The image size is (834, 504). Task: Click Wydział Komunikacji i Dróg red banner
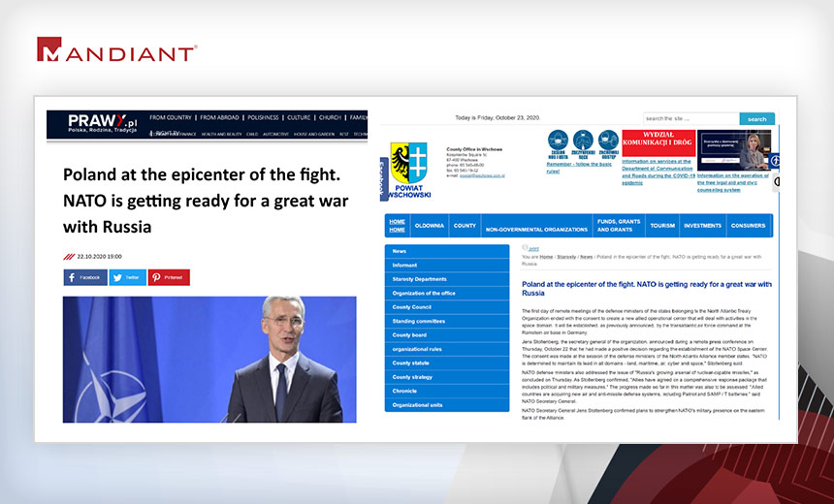tap(658, 143)
